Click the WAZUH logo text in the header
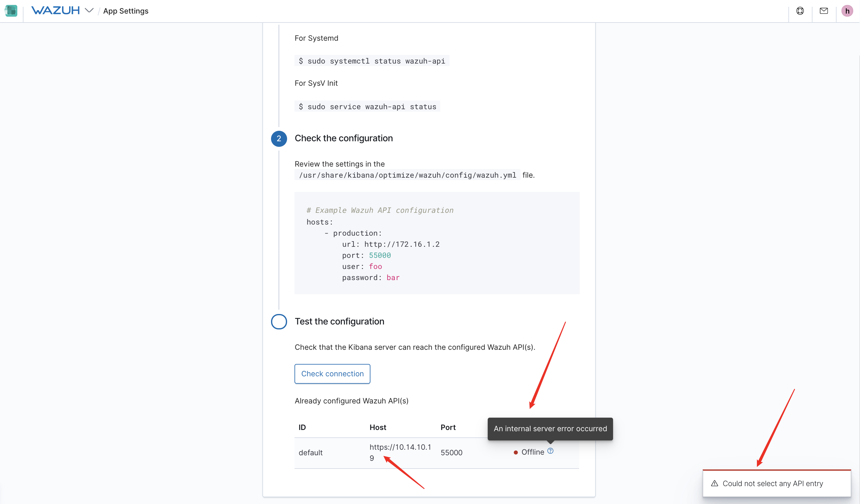860x504 pixels. [55, 10]
